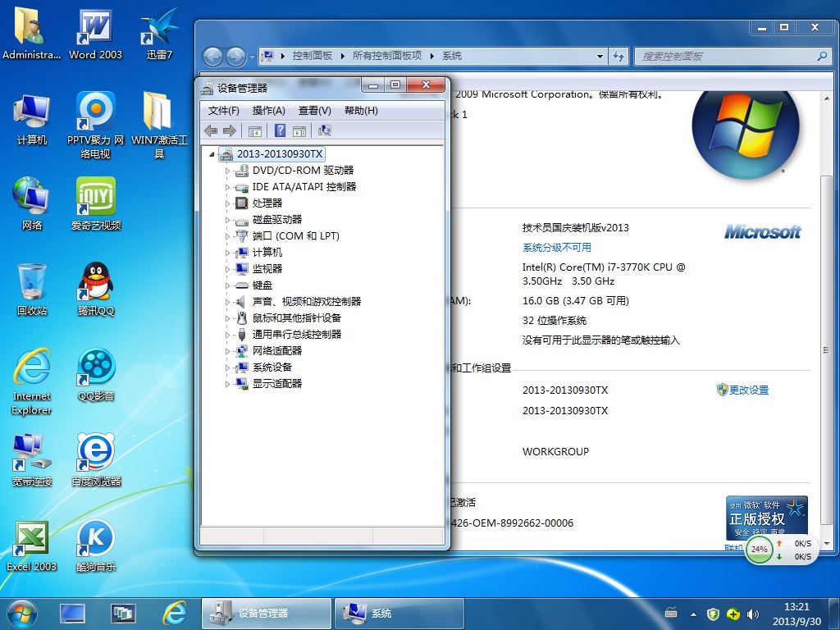This screenshot has height=630, width=840.
Task: Open the 查看(V) menu
Action: pos(314,111)
